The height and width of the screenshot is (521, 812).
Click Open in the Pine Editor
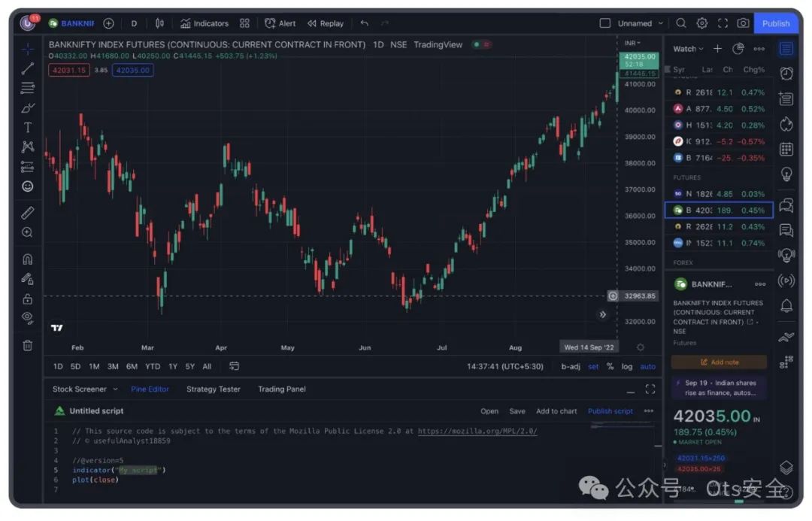click(489, 412)
